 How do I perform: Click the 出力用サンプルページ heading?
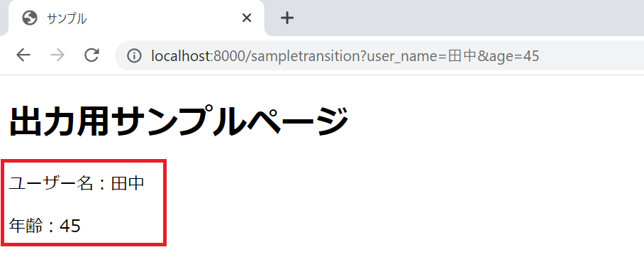tap(179, 121)
